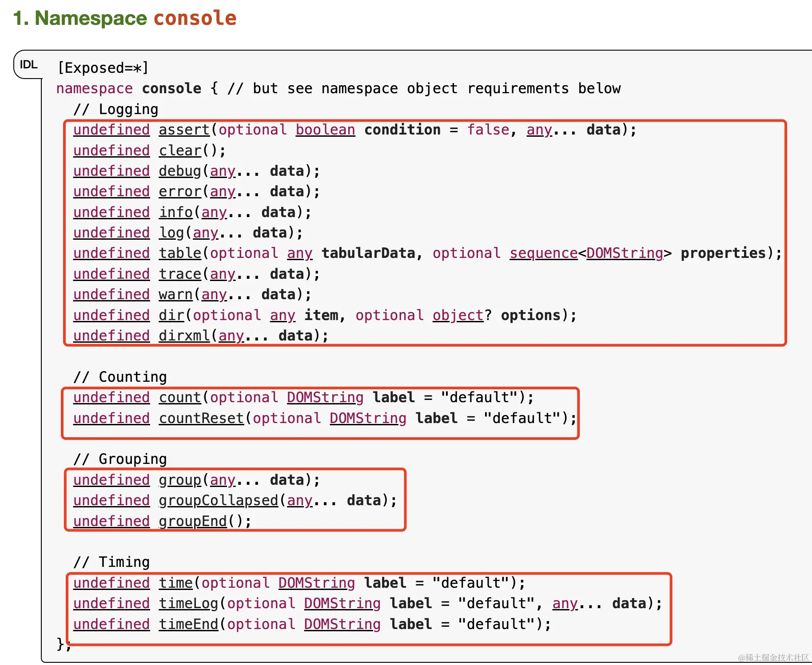812x665 pixels.
Task: Follow the countReset method link
Action: pos(201,418)
